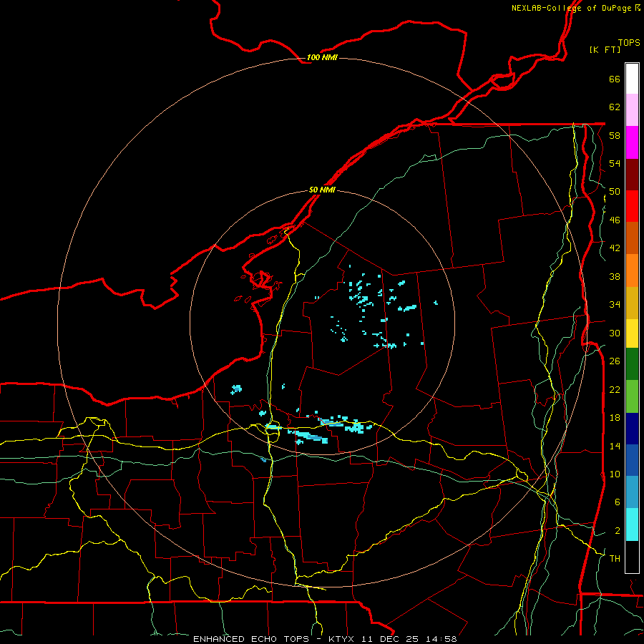Pick the gold legend swatch
This screenshot has width=644, height=644.
click(x=632, y=303)
